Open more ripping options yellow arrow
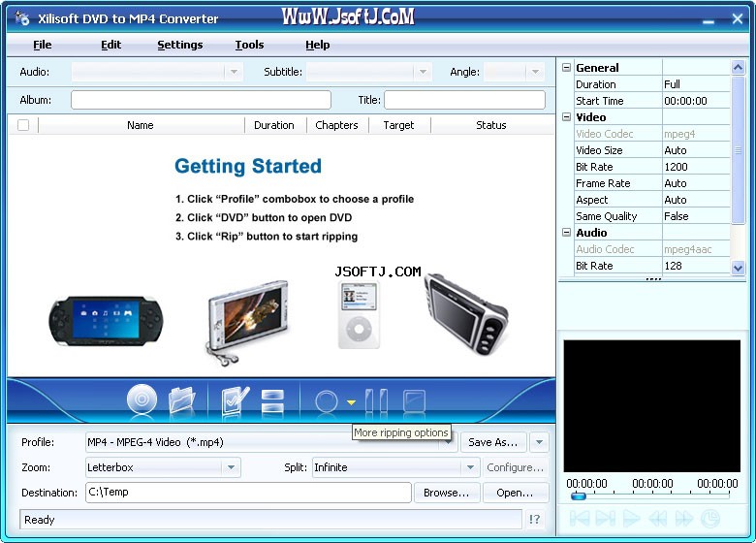756x543 pixels. click(351, 401)
